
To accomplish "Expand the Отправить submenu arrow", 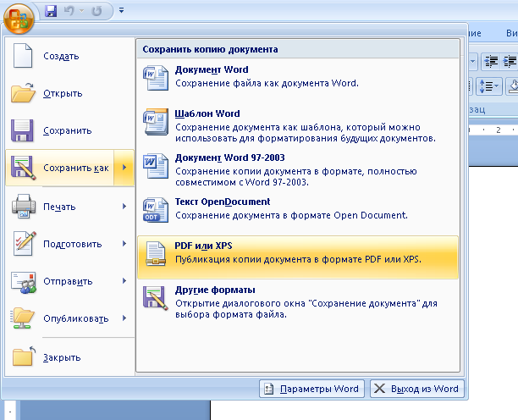I will coord(124,281).
